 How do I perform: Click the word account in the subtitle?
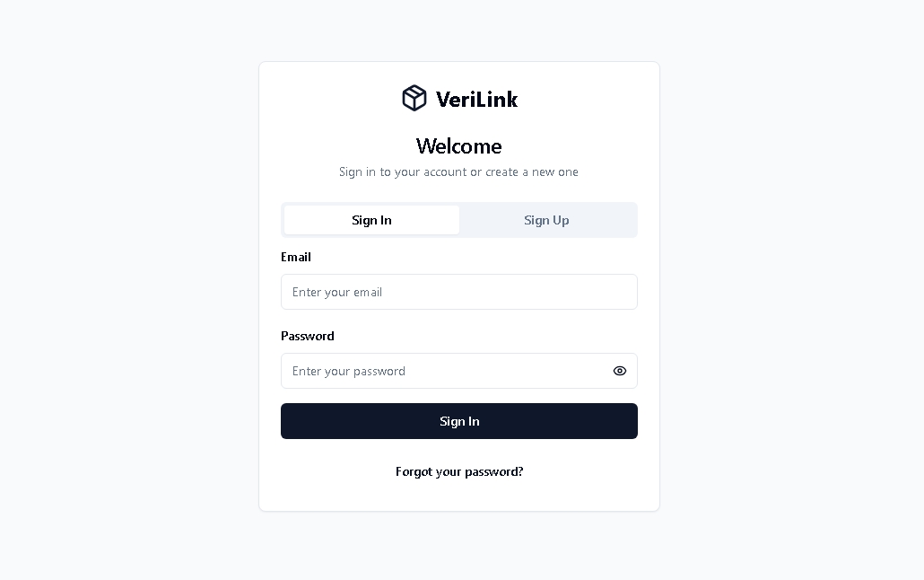[445, 171]
